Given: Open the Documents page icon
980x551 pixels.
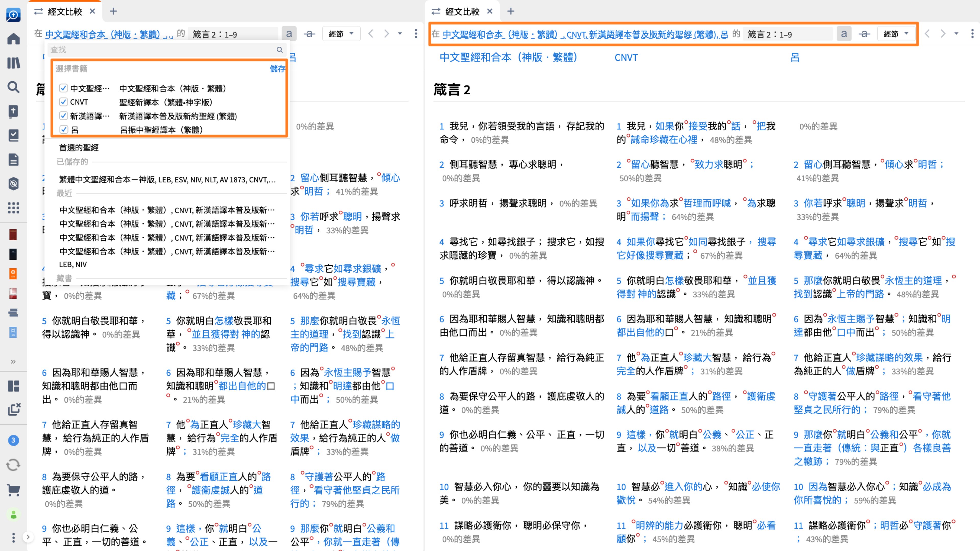Looking at the screenshot, I should 14,160.
